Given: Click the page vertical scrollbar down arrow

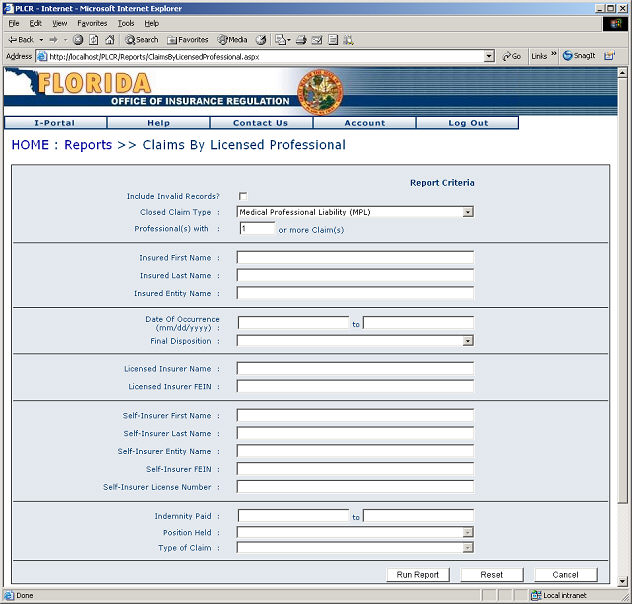Looking at the screenshot, I should click(x=625, y=582).
